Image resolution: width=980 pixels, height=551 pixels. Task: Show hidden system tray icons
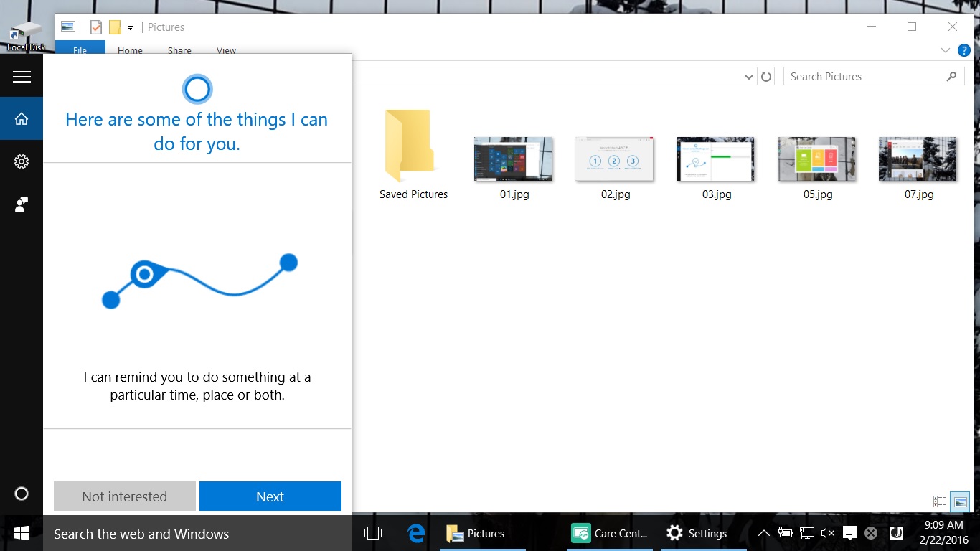[x=764, y=533]
